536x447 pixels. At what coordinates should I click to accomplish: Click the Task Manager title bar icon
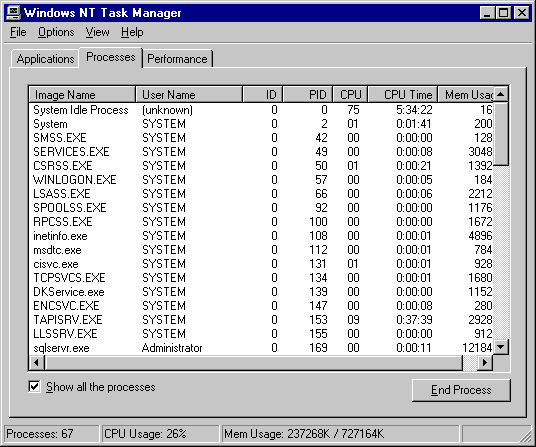13,13
